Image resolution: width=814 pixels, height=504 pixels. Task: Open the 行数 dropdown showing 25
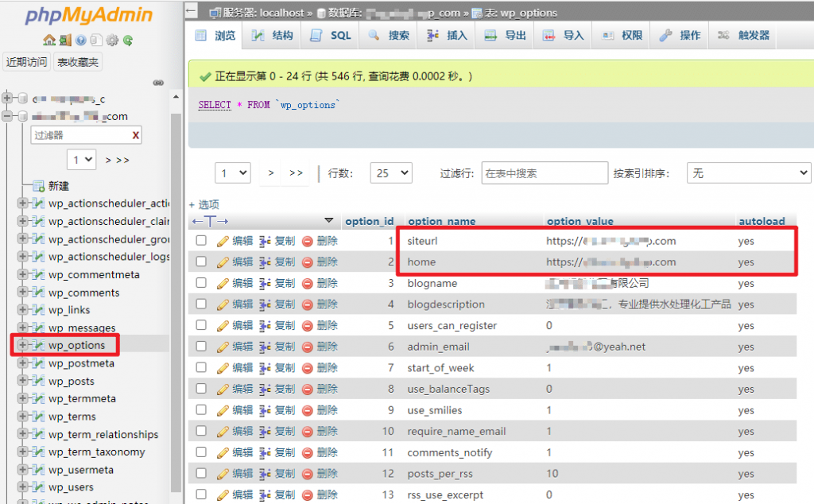tap(390, 173)
